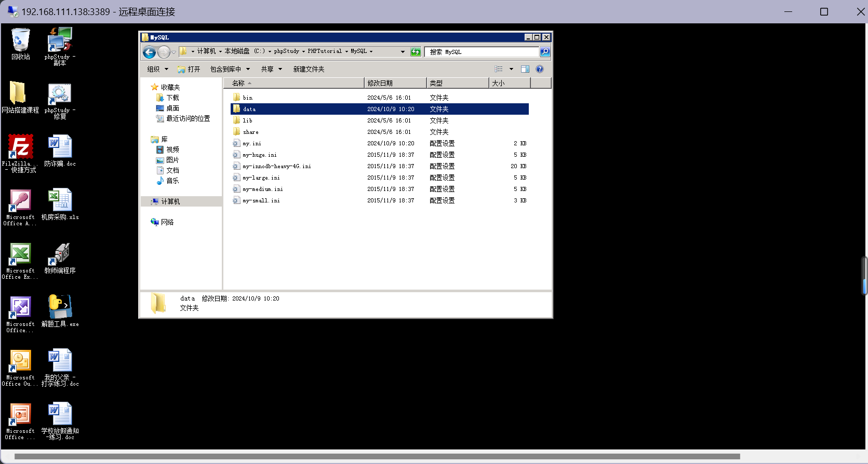Open dropdown arrow after phpStudy in breadcrumb
This screenshot has width=868, height=464.
[x=303, y=51]
